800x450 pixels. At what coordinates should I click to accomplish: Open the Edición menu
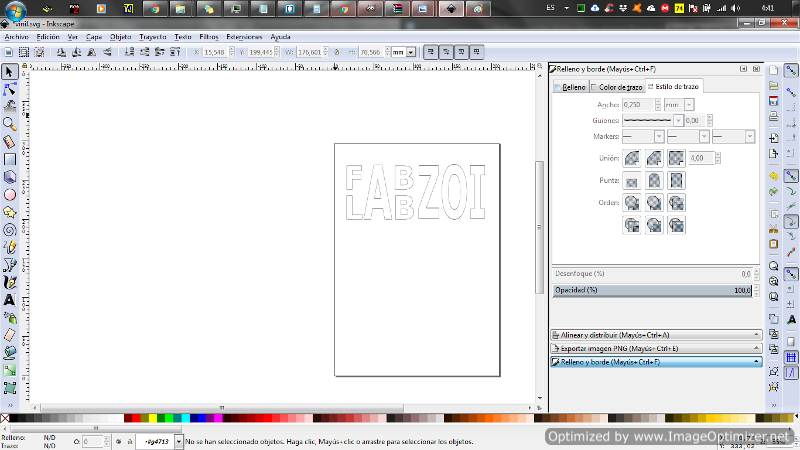point(48,37)
